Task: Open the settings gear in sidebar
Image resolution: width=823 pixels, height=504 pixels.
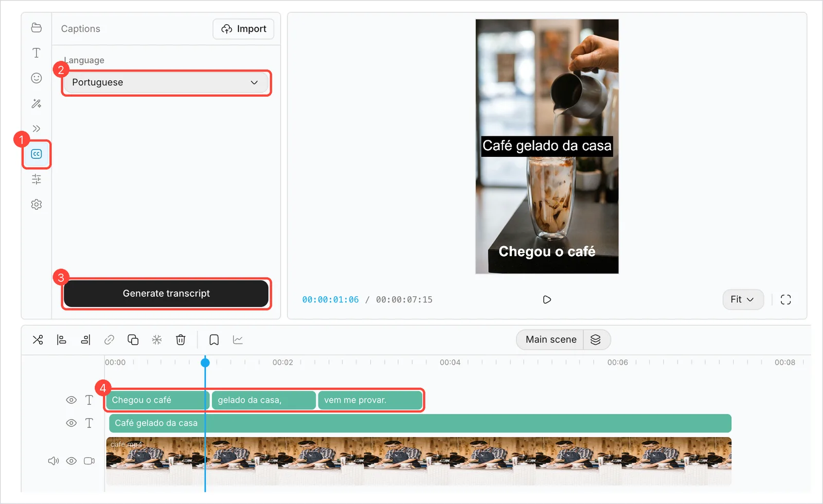Action: point(37,204)
